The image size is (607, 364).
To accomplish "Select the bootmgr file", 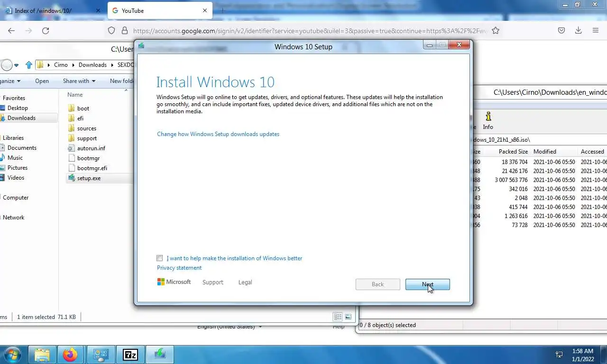I will pyautogui.click(x=88, y=158).
